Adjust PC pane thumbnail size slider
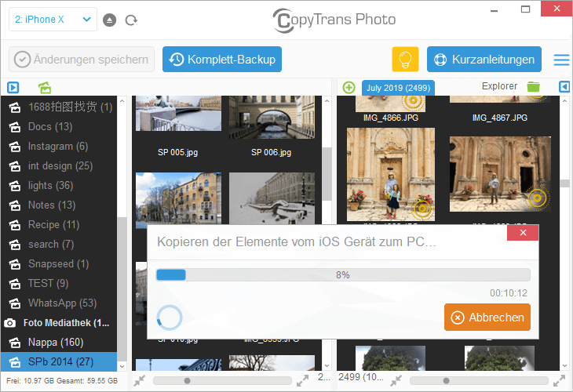 pos(446,381)
